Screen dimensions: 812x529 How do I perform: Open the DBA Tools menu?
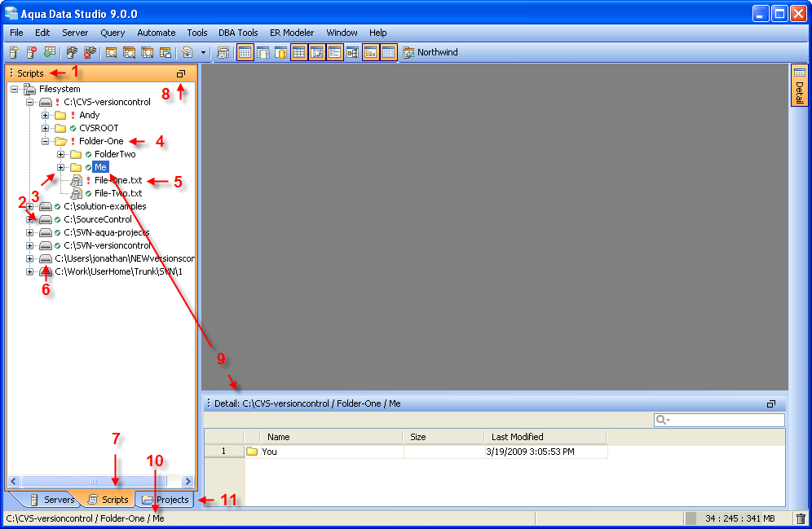(238, 33)
